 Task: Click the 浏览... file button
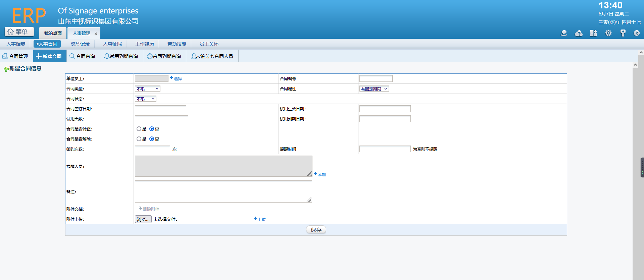click(143, 219)
